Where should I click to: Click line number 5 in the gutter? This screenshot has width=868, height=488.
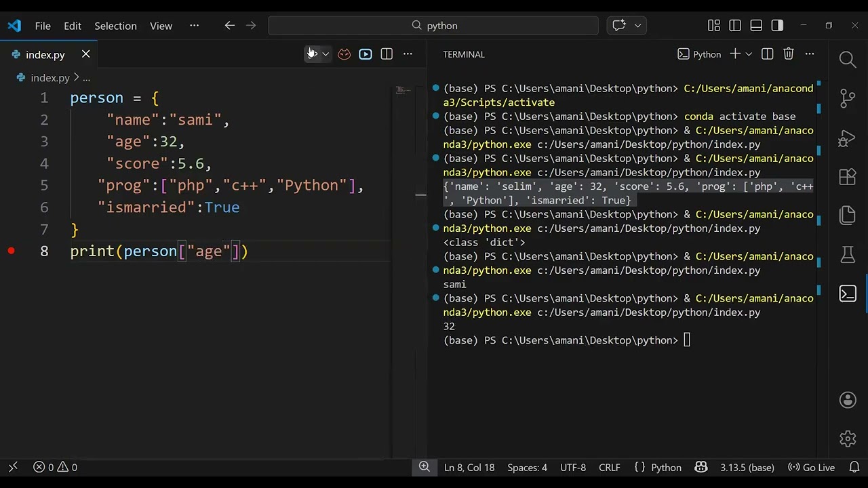point(44,186)
